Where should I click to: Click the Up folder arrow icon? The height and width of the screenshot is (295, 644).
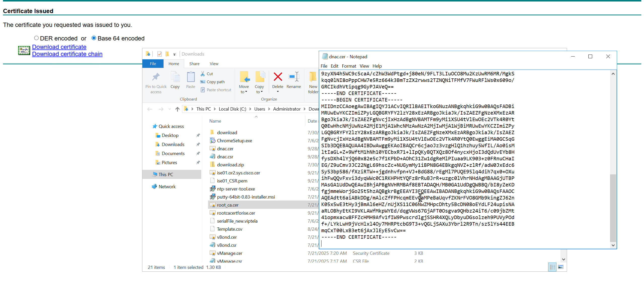(177, 109)
